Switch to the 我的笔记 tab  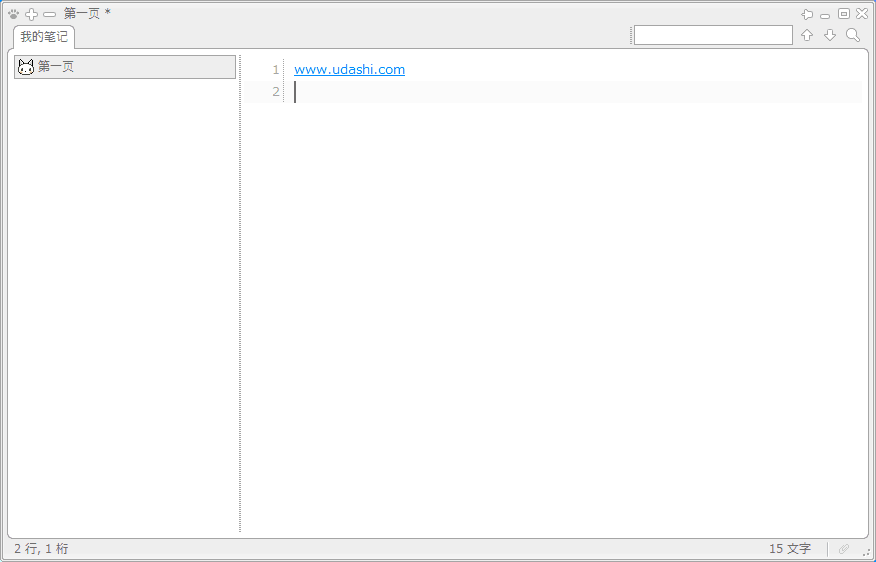coord(43,37)
